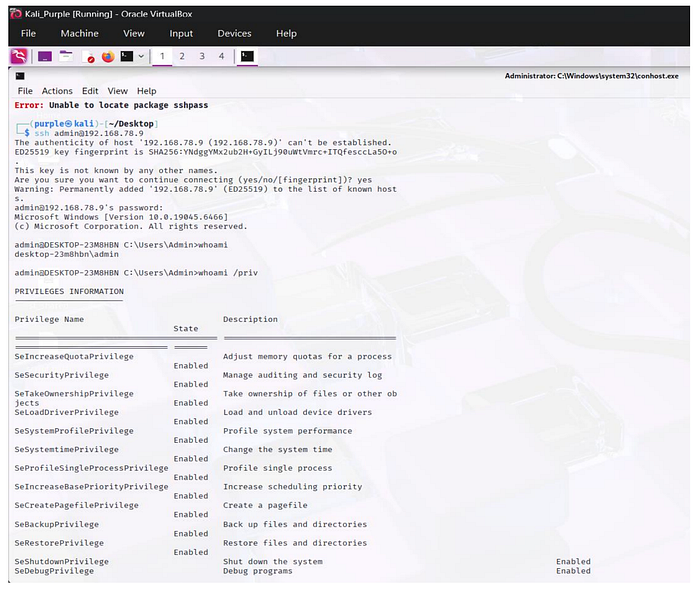The height and width of the screenshot is (591, 700).
Task: Open the Kali applications menu icon
Action: coord(19,56)
